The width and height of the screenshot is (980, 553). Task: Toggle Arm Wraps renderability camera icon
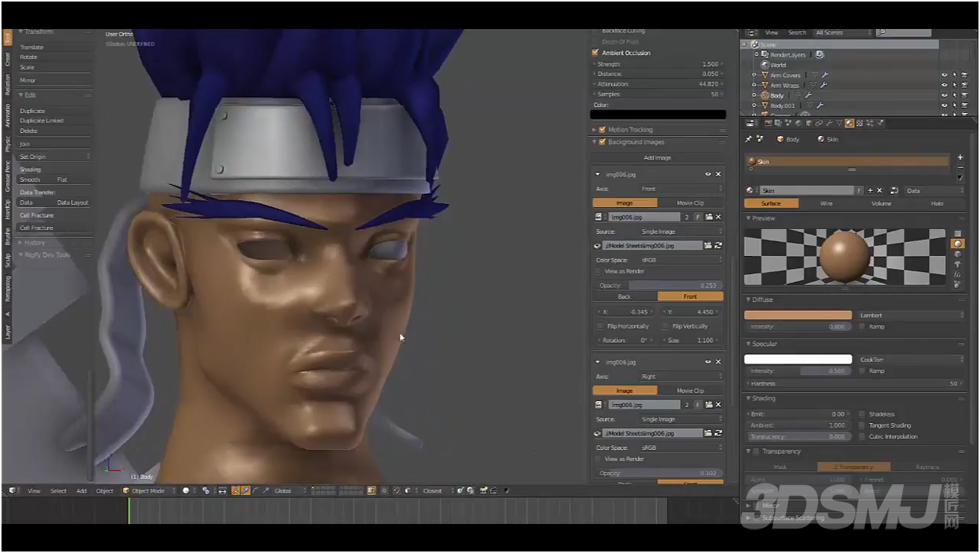click(964, 86)
